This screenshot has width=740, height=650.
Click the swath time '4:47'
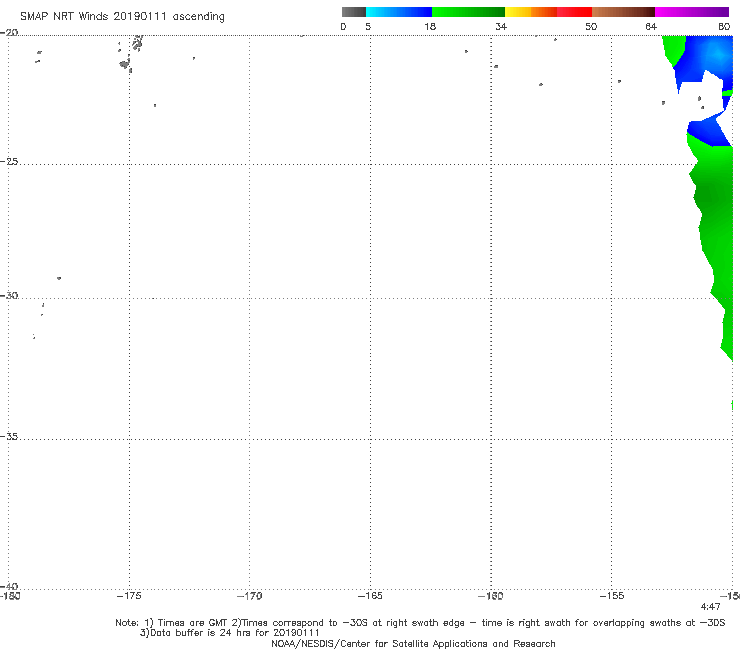[710, 607]
